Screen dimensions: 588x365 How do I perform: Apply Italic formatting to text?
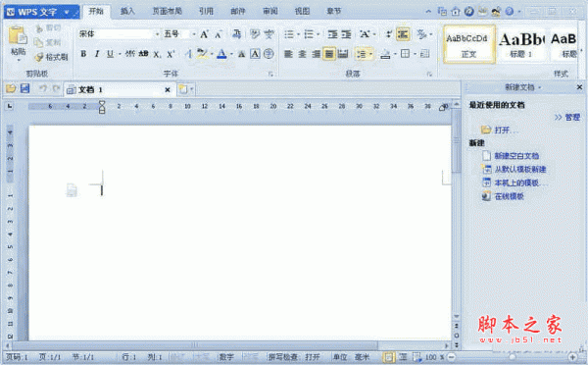(x=97, y=54)
